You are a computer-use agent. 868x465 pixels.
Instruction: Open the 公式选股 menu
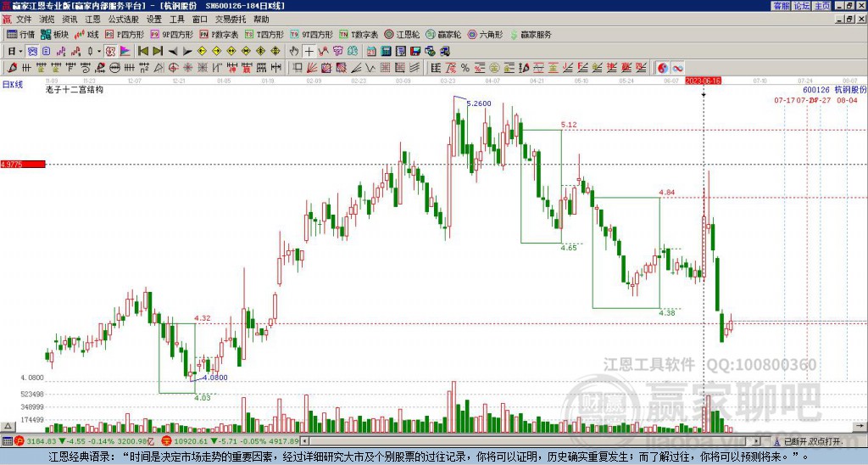click(124, 20)
